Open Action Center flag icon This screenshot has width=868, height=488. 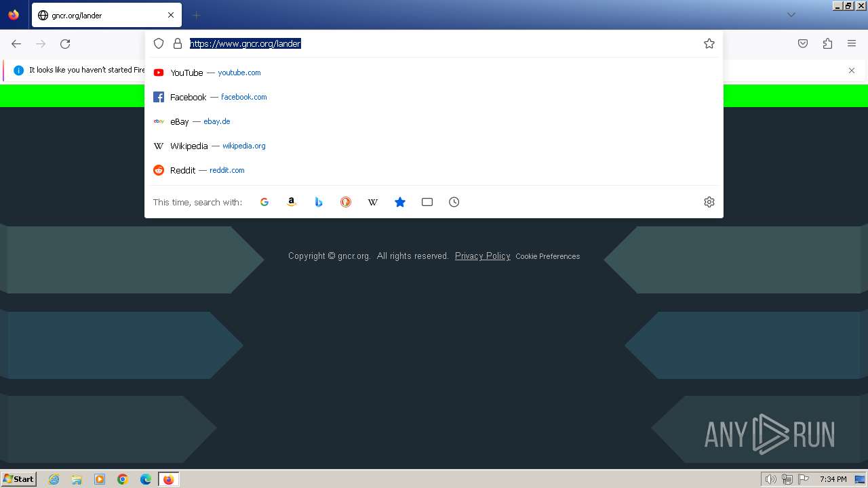click(x=804, y=479)
